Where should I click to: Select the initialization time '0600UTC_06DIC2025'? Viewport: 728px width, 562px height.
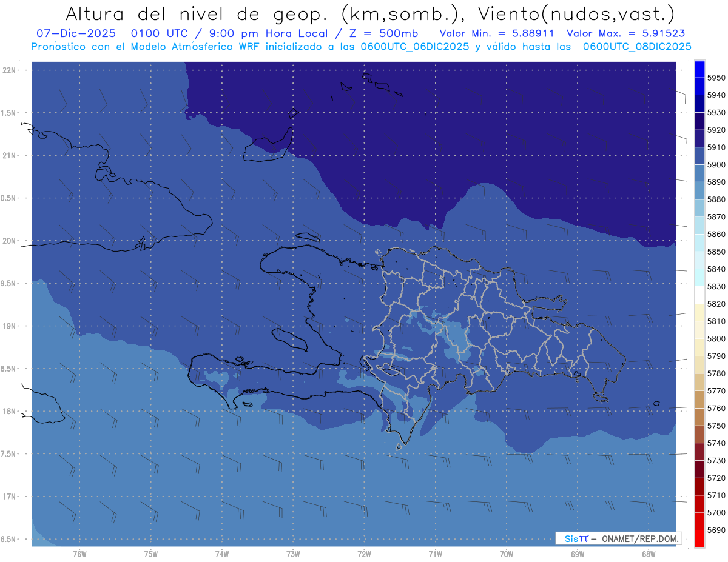pyautogui.click(x=414, y=47)
